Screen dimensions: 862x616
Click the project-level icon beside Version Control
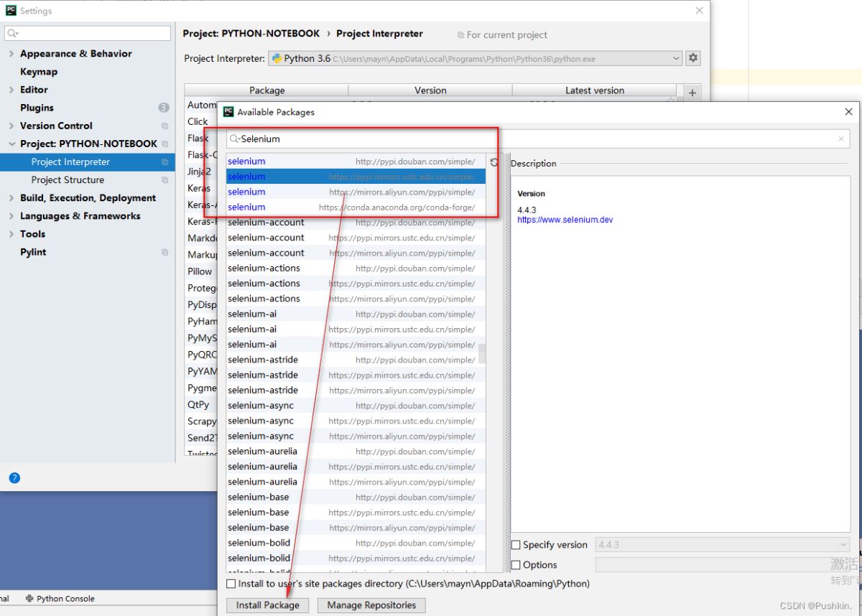coord(165,126)
